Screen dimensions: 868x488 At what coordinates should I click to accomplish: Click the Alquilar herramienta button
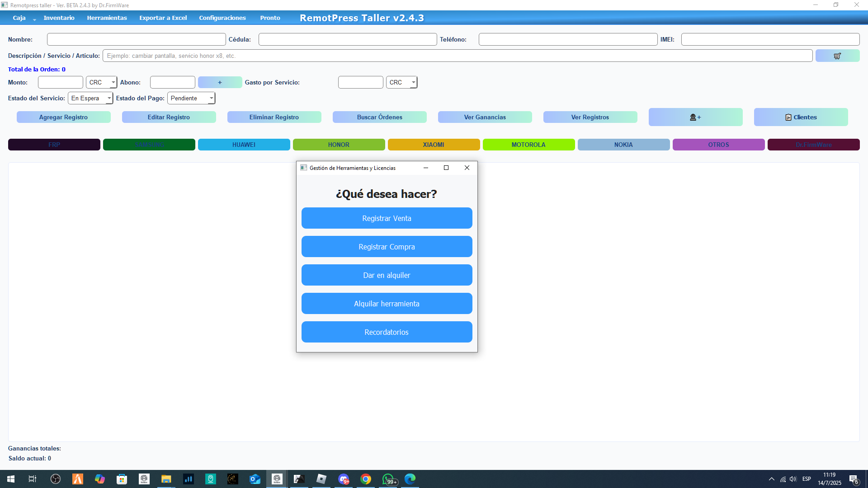387,304
